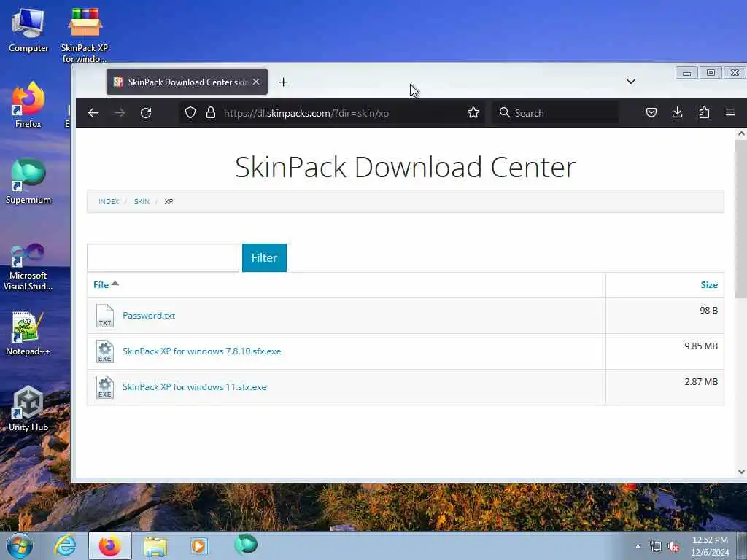Click the Firefox taskbar button

(110, 545)
